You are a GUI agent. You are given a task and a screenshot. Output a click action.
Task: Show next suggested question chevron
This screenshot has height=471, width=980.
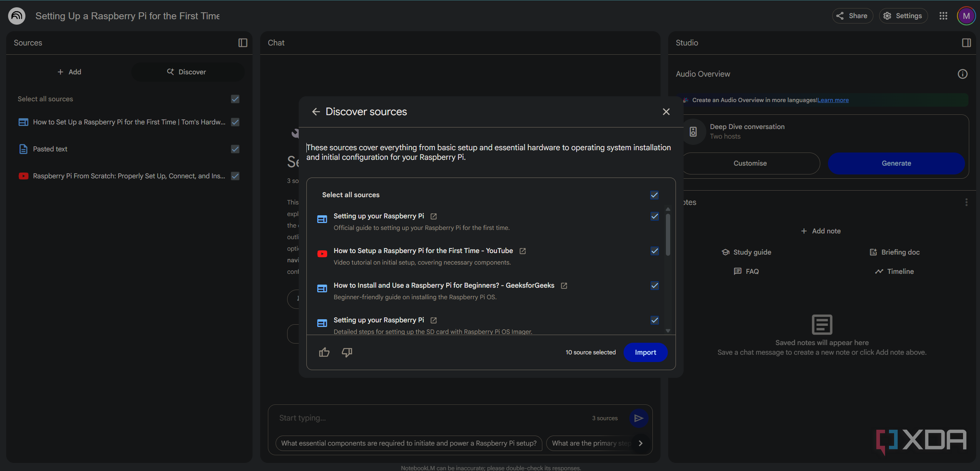(641, 443)
